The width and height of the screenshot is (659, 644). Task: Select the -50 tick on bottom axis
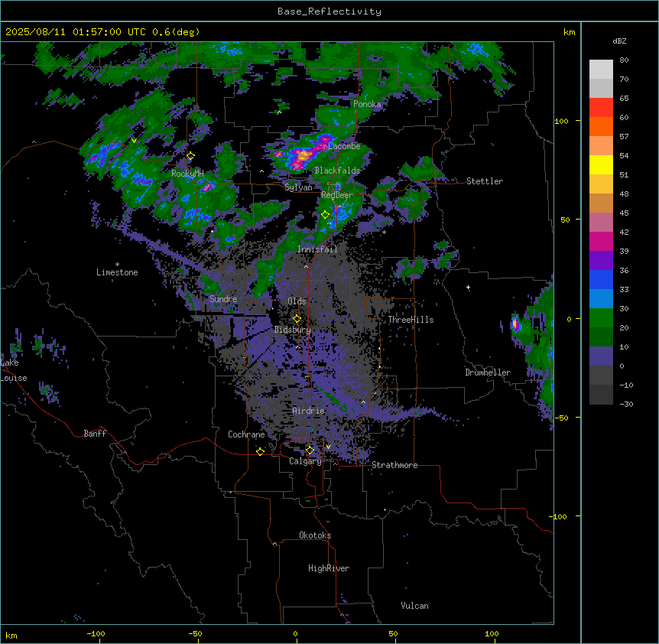196,633
